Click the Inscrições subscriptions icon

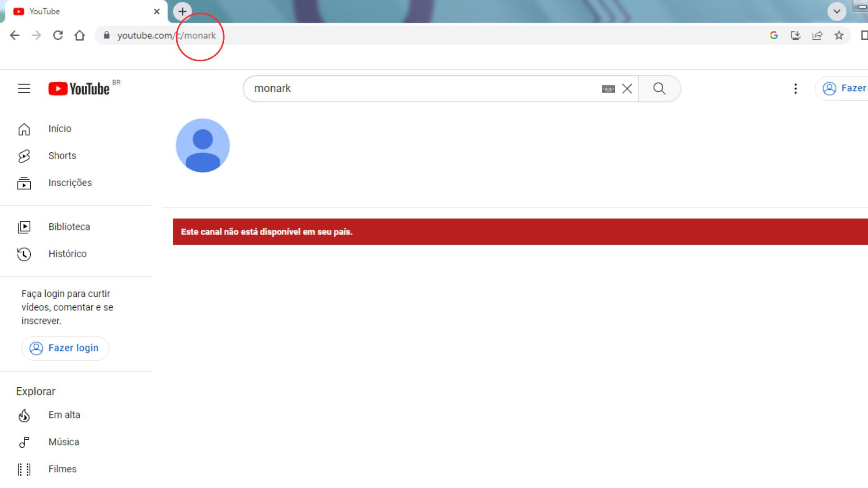[24, 183]
